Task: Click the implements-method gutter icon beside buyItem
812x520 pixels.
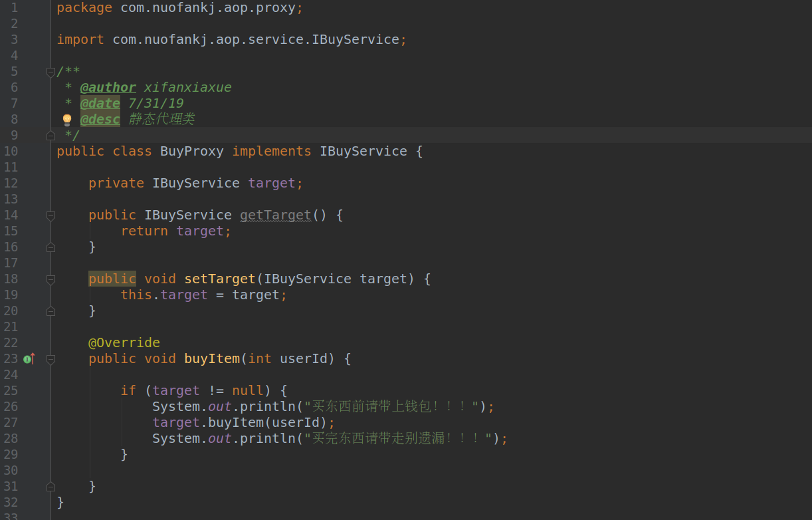Action: (x=29, y=359)
